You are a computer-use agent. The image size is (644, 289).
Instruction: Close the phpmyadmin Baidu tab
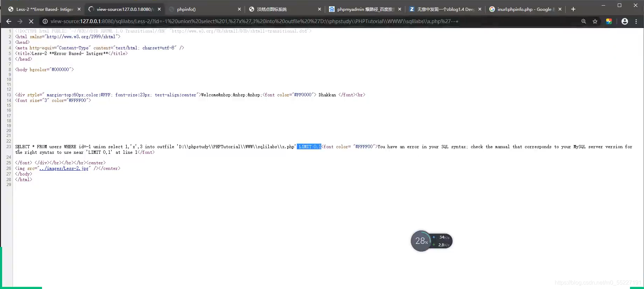point(400,9)
